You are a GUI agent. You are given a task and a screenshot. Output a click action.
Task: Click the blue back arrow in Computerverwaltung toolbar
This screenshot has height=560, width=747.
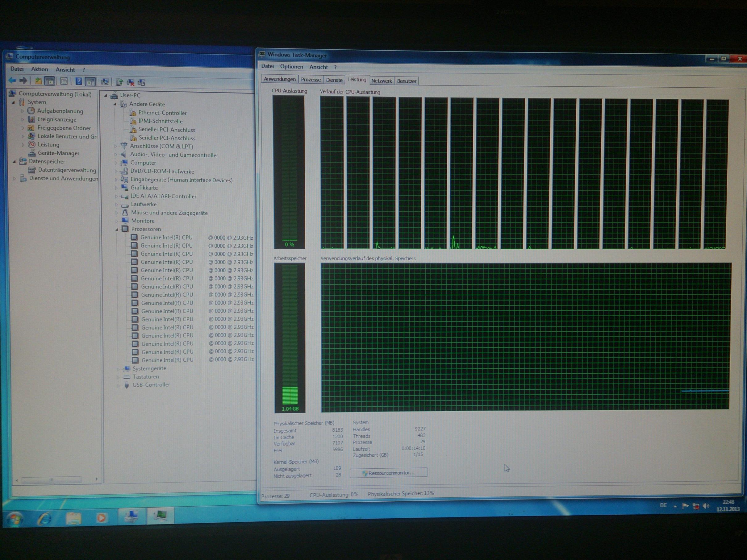tap(12, 80)
